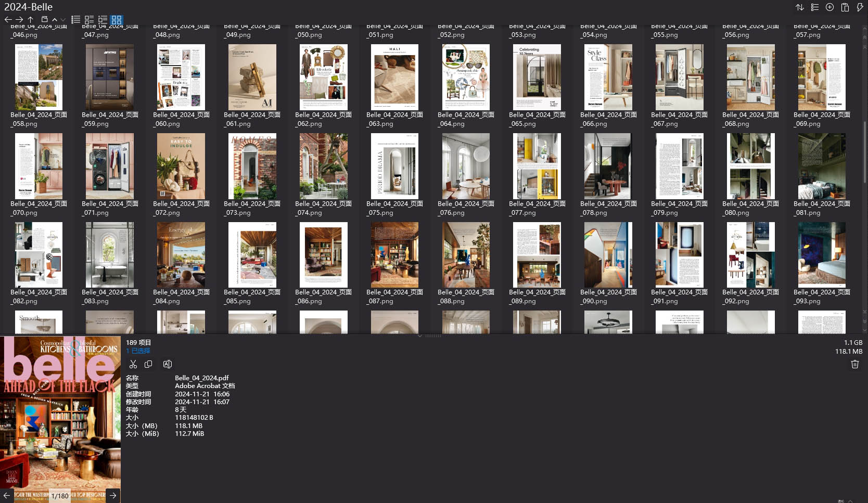Copy the selected file using the copy icon
Screen dimensions: 868x503
(148, 364)
